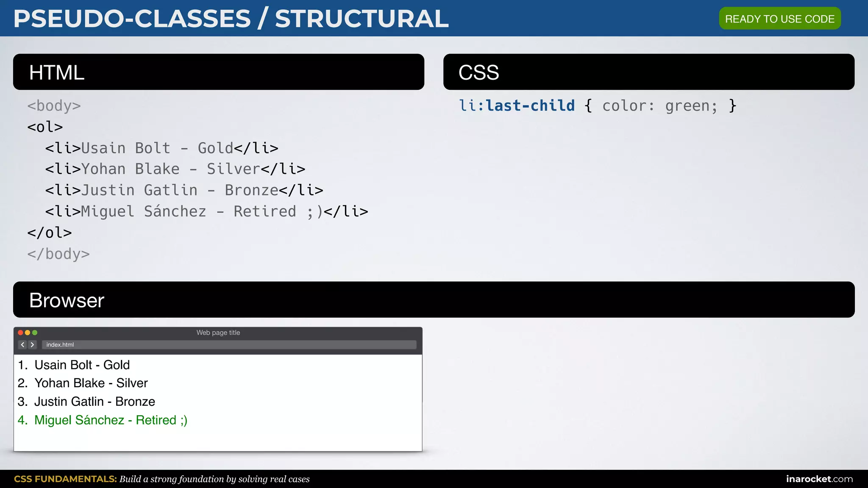Click the opening ol tag in HTML

(x=45, y=127)
